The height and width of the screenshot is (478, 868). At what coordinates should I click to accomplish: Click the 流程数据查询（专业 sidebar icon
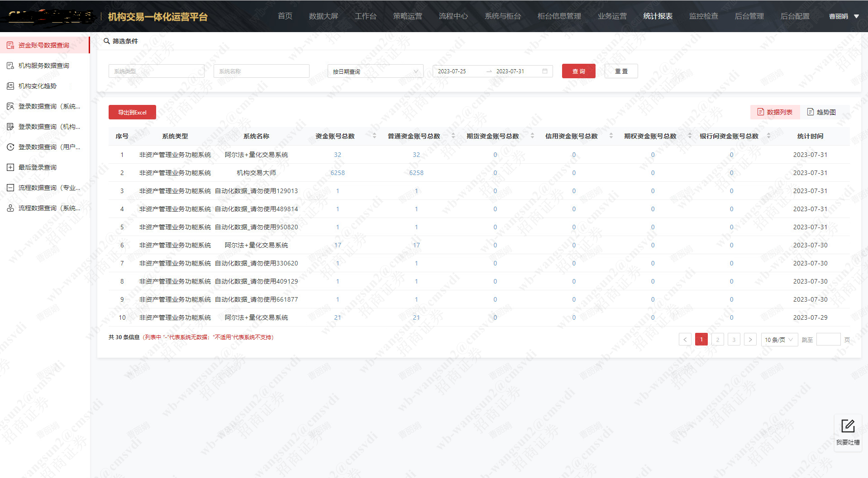coord(10,188)
